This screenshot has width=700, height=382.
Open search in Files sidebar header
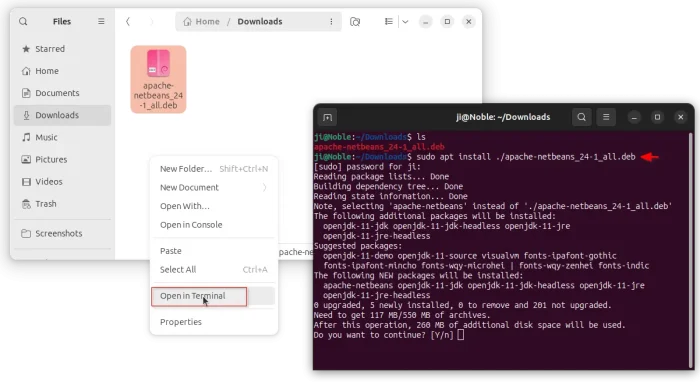tap(23, 21)
